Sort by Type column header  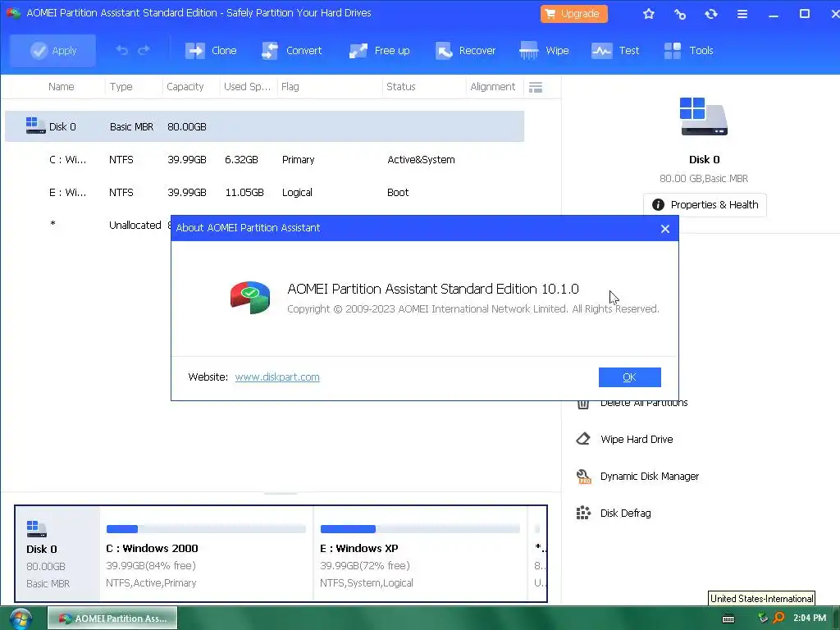click(x=121, y=87)
